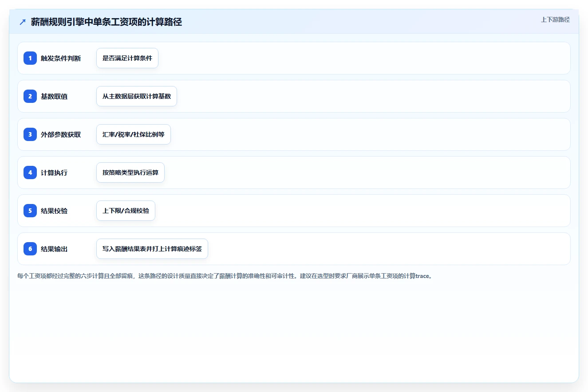Select the 外部参数获取 step label

point(61,134)
